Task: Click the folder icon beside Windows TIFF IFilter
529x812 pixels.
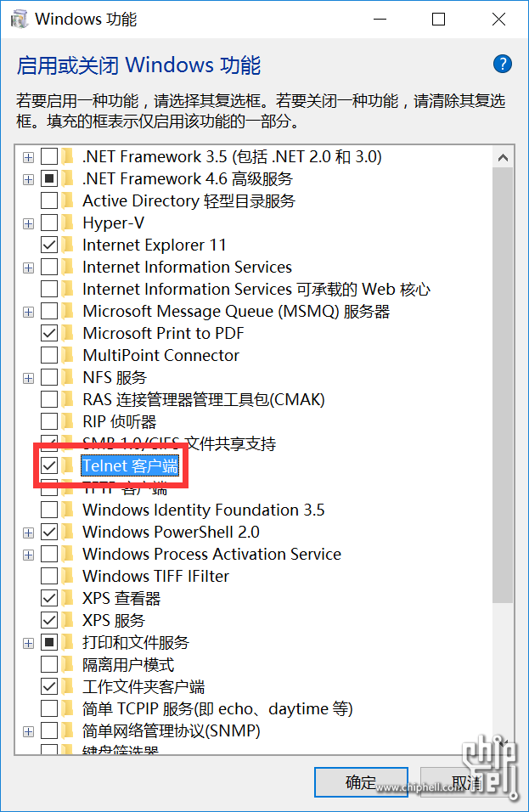Action: click(x=68, y=577)
